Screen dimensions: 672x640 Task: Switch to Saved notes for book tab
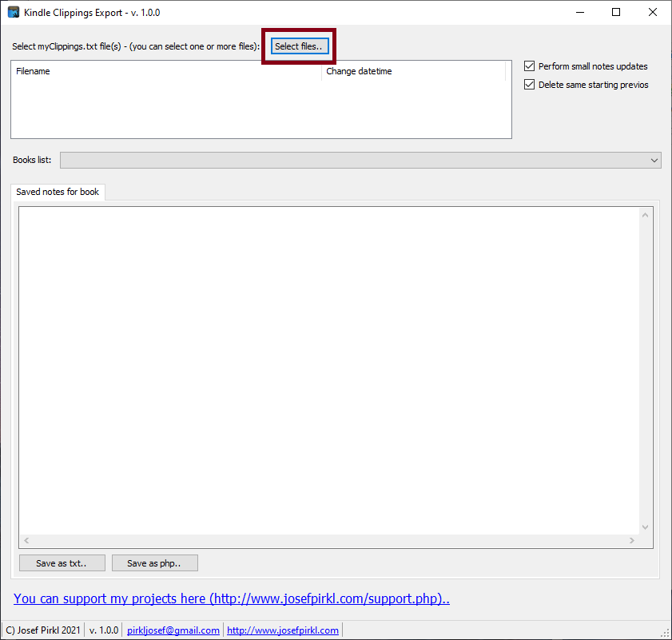(x=58, y=192)
